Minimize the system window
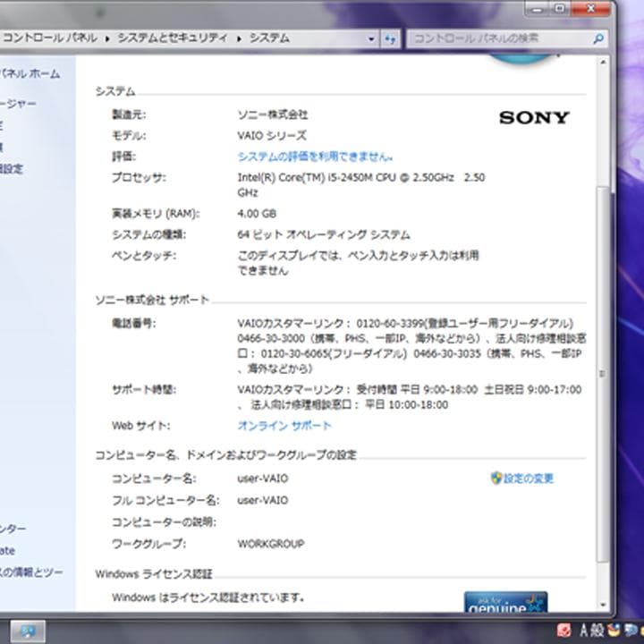The width and height of the screenshot is (644, 644). 538,9
